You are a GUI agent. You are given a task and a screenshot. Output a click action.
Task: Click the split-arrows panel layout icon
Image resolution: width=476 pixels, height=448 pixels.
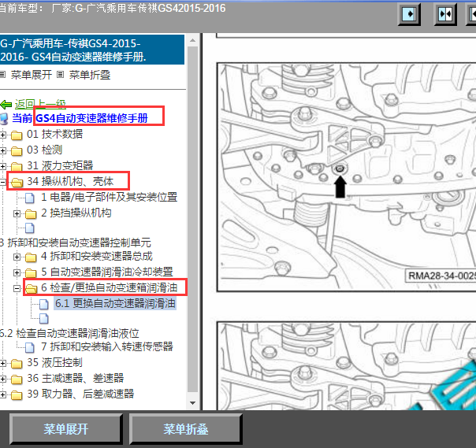point(445,14)
